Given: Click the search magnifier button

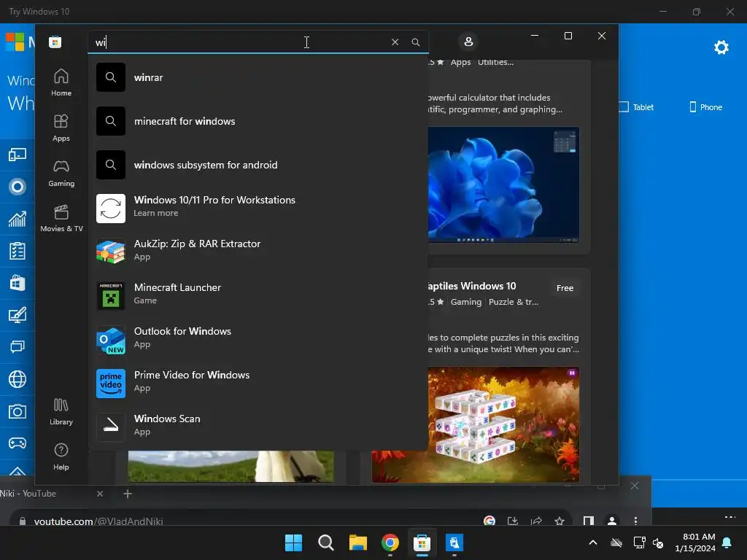Looking at the screenshot, I should pyautogui.click(x=415, y=42).
